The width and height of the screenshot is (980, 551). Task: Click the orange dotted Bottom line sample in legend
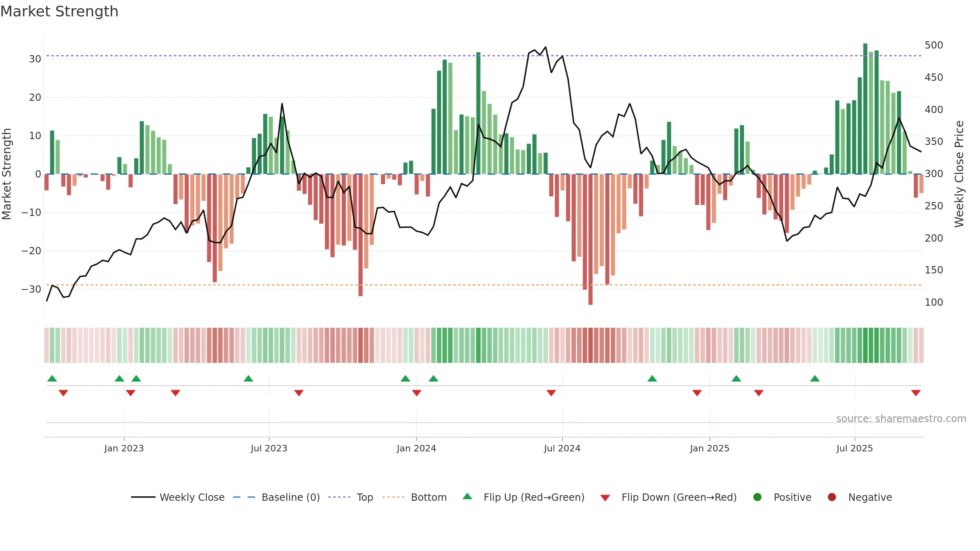pos(394,497)
